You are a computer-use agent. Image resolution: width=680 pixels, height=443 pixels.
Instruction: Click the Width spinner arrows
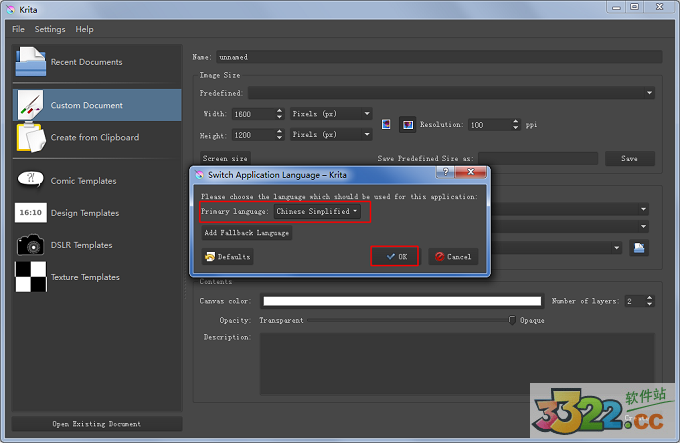[279, 114]
